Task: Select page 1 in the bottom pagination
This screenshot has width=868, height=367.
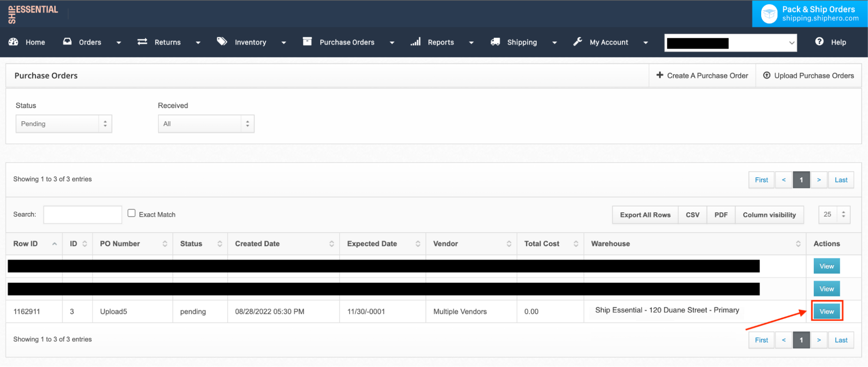Action: (802, 340)
